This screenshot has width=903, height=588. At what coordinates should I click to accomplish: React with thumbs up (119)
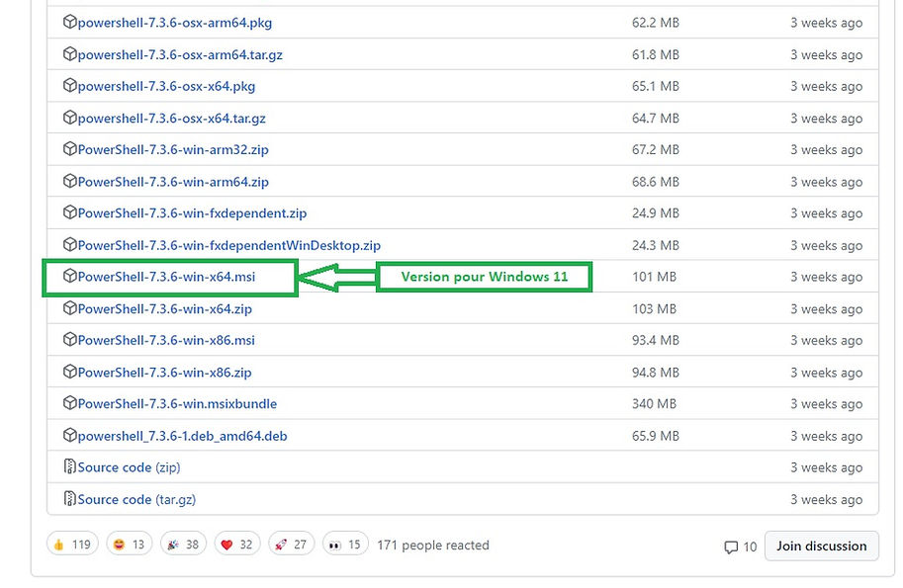click(x=72, y=545)
